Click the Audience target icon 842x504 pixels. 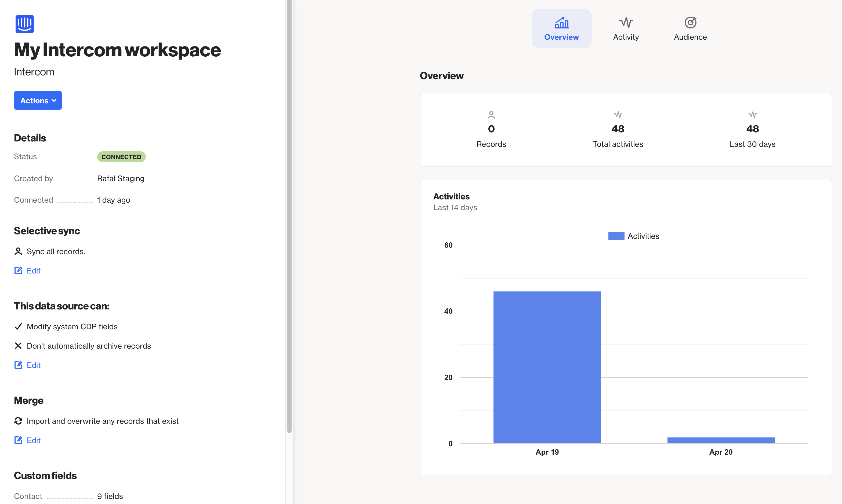pyautogui.click(x=690, y=23)
